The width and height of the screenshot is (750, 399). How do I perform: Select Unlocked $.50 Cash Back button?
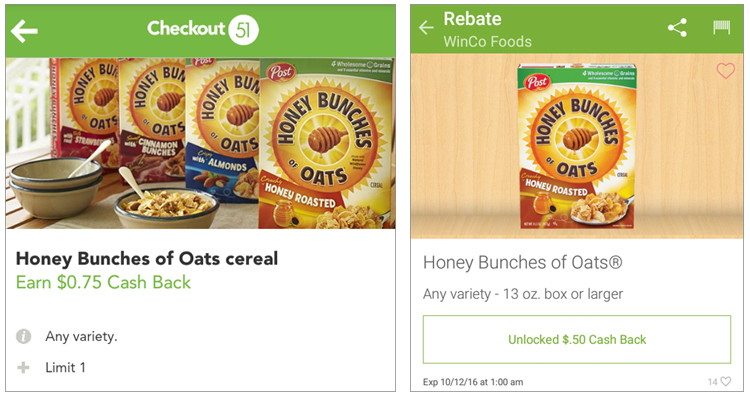click(x=577, y=339)
